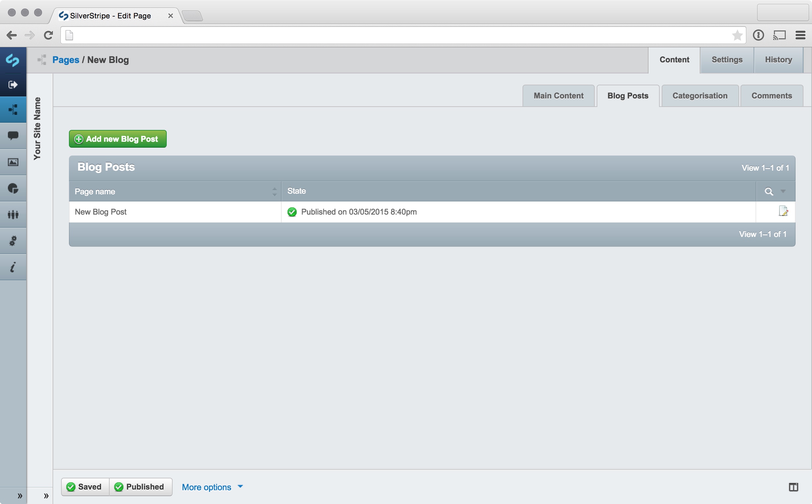
Task: Click the edit icon for New Blog Post
Action: (x=783, y=211)
